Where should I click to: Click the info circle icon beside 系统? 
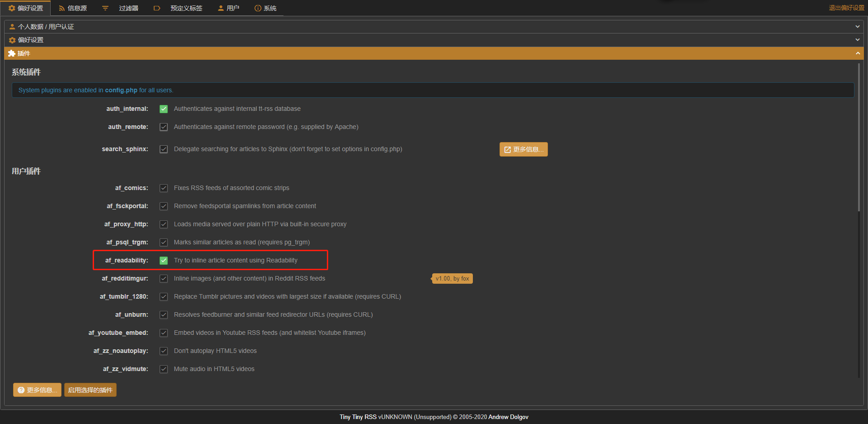click(258, 8)
